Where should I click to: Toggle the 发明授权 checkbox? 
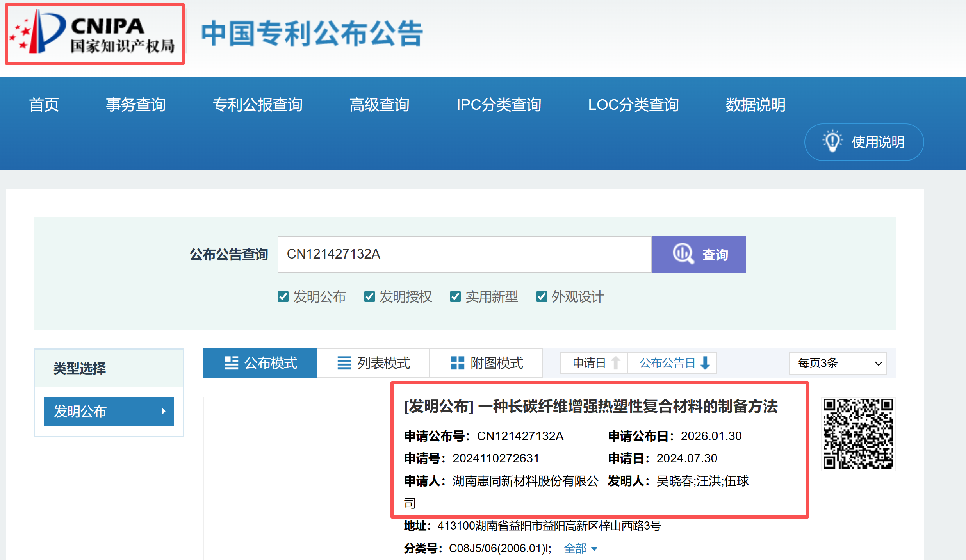tap(369, 297)
